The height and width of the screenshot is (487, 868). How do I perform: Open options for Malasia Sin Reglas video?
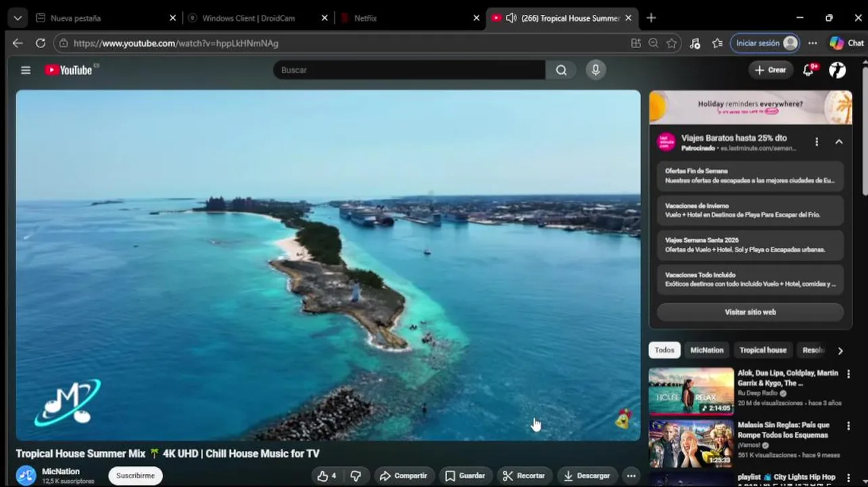coord(848,426)
